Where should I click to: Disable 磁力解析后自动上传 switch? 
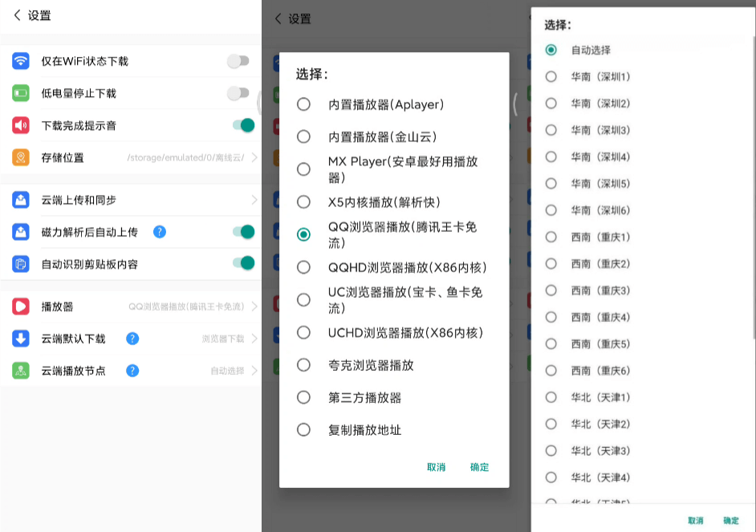tap(243, 232)
